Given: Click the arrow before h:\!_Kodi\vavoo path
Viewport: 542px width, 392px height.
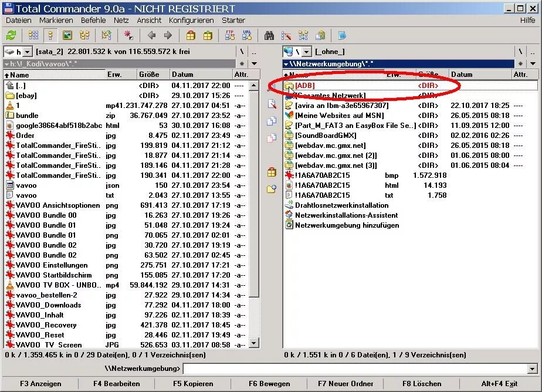Looking at the screenshot, I should pyautogui.click(x=6, y=64).
